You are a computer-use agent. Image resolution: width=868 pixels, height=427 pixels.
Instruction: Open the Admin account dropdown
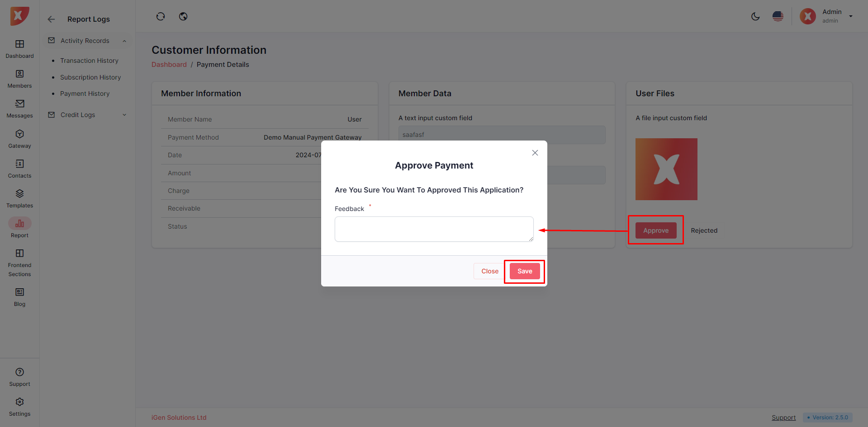(850, 16)
